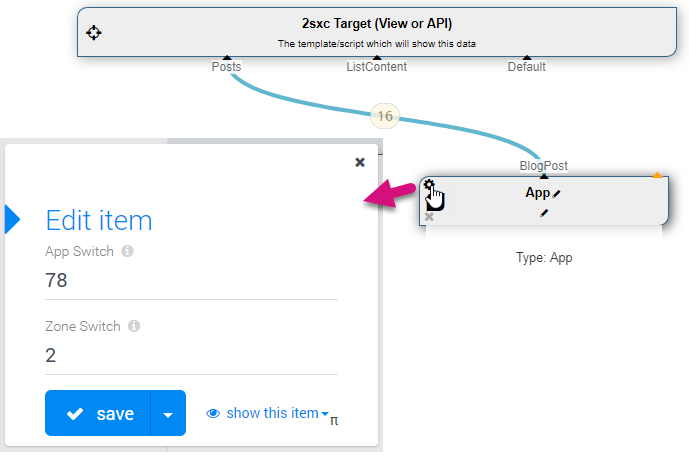
Task: Delete the App data source with gray X
Action: [429, 217]
